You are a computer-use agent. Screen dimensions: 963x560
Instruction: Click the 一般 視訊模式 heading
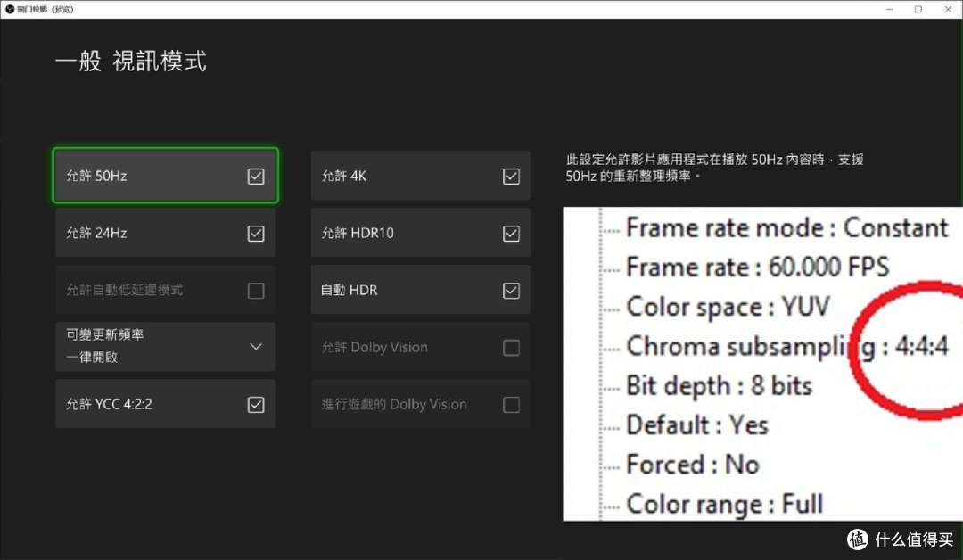pos(131,61)
